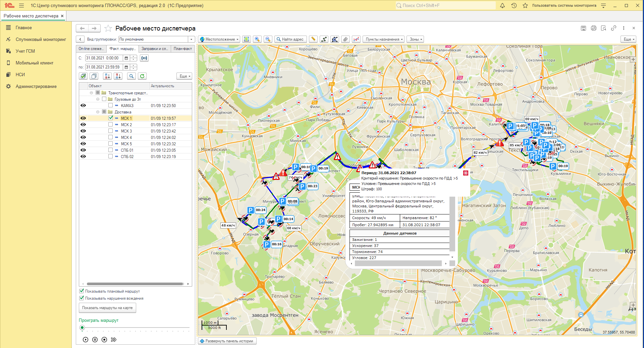The width and height of the screenshot is (644, 348).
Task: Click the uncheck all icon
Action: click(94, 76)
